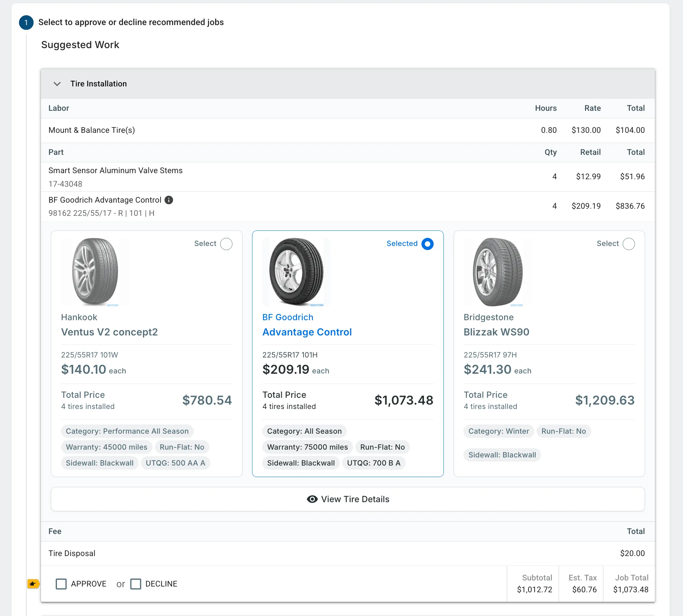This screenshot has height=616, width=683.
Task: Click the Job Total $1,073.48 amount
Action: [631, 590]
